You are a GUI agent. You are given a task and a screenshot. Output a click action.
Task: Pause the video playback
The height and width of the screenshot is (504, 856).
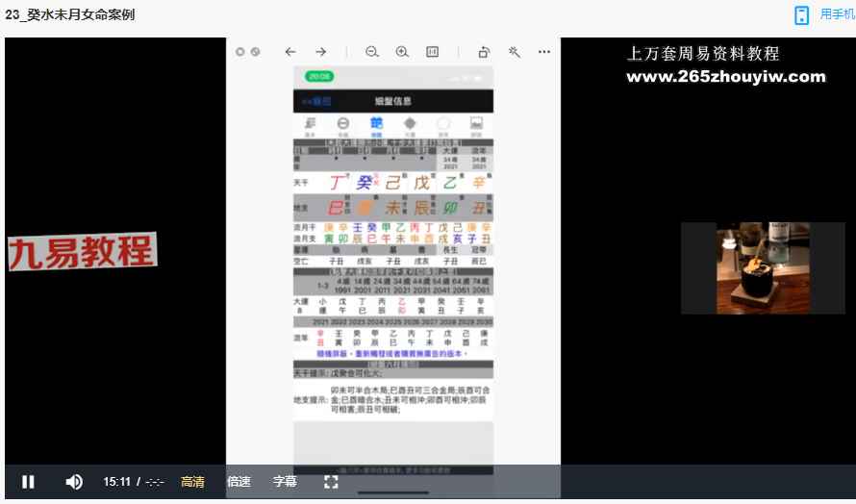pyautogui.click(x=29, y=482)
